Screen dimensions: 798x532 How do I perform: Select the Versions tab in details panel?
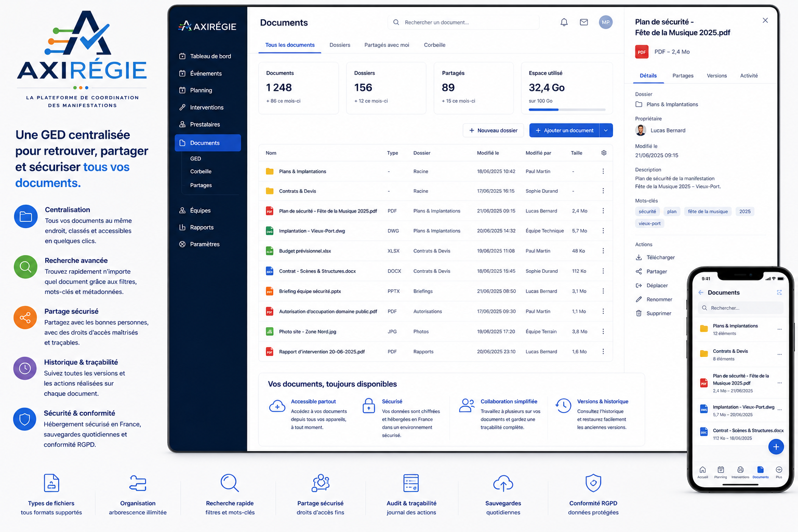click(717, 76)
